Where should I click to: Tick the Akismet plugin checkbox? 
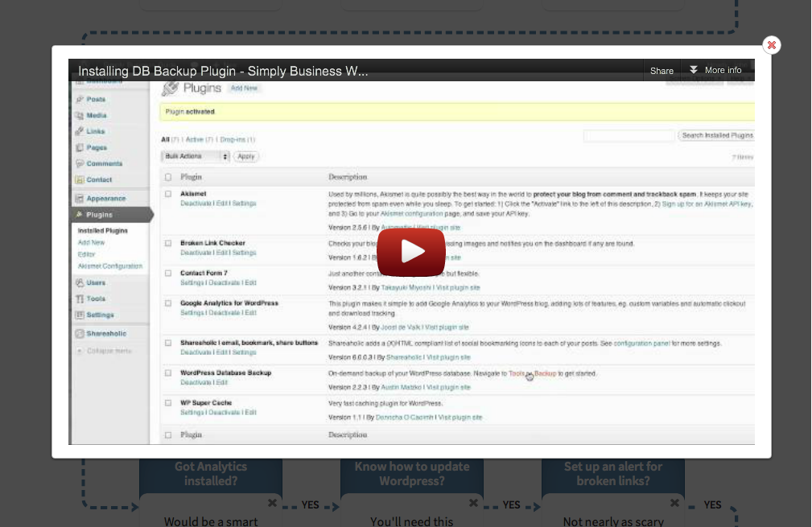(168, 194)
